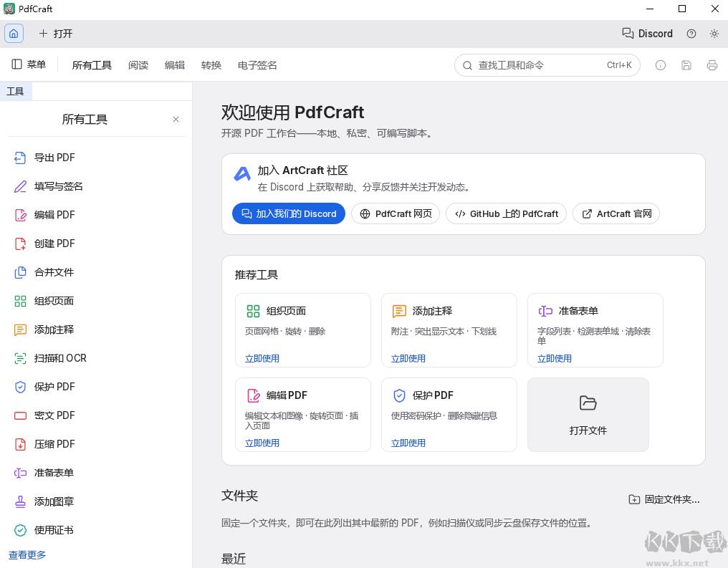The width and height of the screenshot is (728, 568).
Task: Switch to the 电子签名 tab
Action: tap(257, 65)
